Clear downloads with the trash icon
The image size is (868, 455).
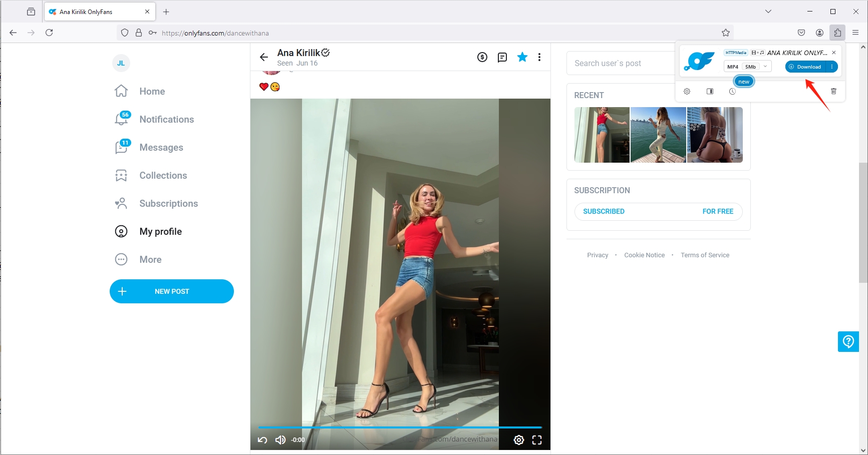coord(833,91)
